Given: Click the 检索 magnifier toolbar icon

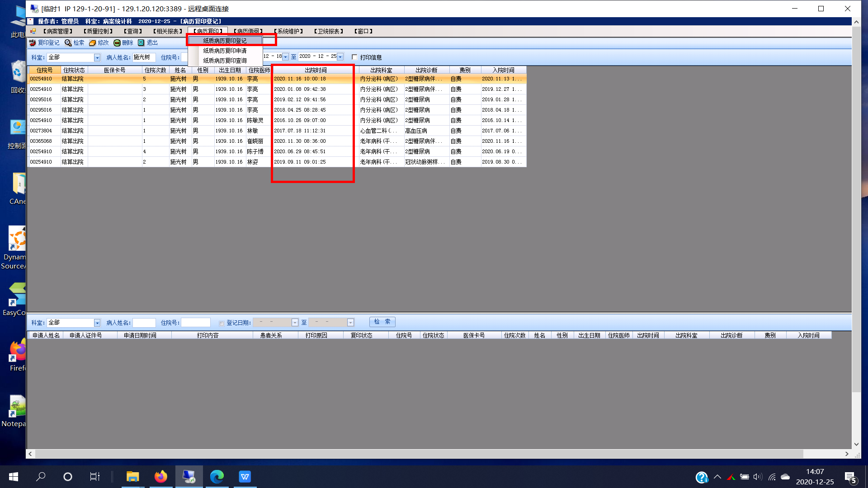Looking at the screenshot, I should coord(68,42).
